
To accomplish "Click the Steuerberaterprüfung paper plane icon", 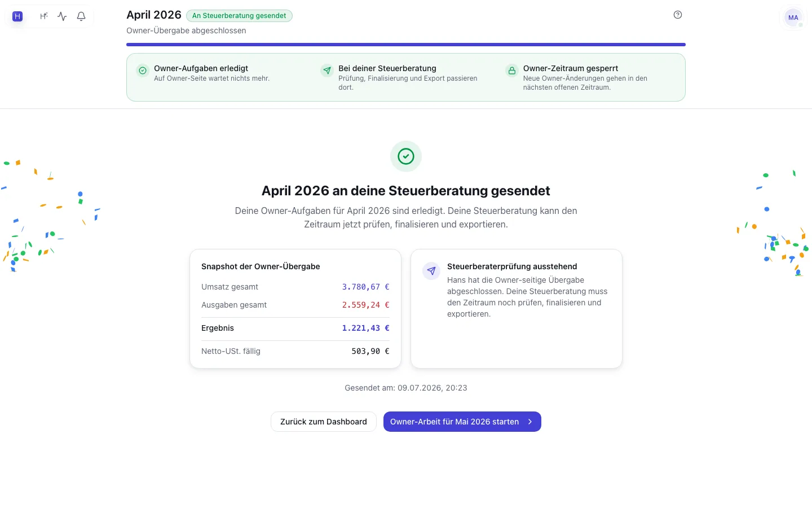I will (431, 271).
